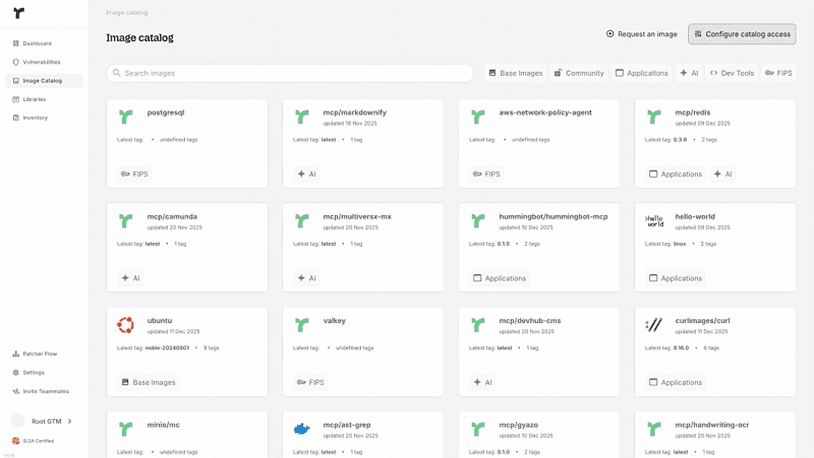Click the mcp/redis card logo

[654, 117]
